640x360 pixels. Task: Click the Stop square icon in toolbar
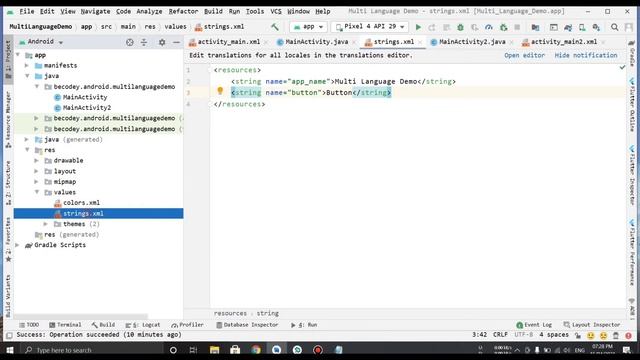pos(517,27)
